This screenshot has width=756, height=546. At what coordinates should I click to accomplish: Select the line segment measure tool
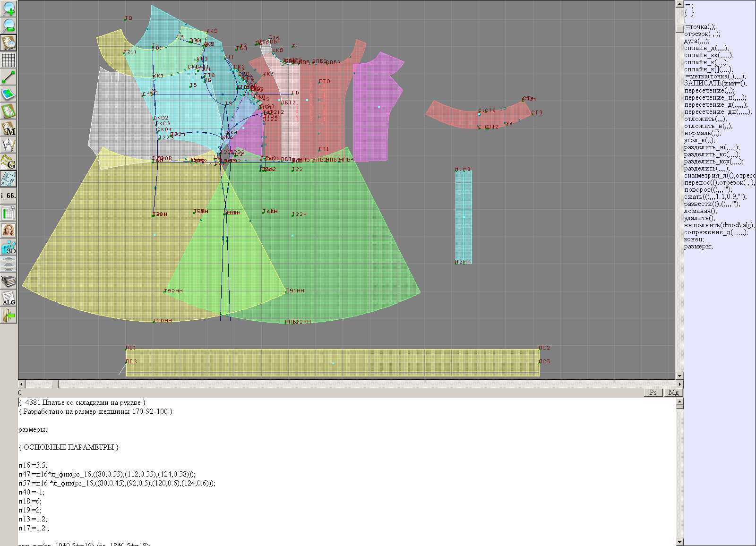pyautogui.click(x=9, y=77)
